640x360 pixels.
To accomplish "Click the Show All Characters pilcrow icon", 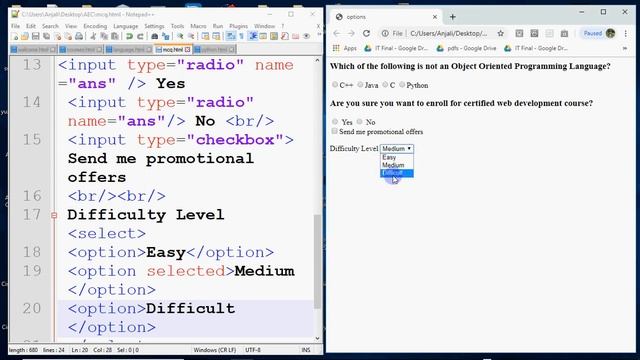I will point(241,37).
